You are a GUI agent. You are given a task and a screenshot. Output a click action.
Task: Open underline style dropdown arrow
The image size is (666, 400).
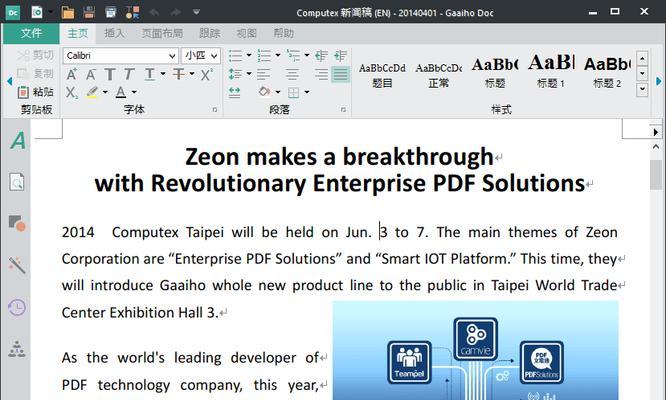pos(163,74)
